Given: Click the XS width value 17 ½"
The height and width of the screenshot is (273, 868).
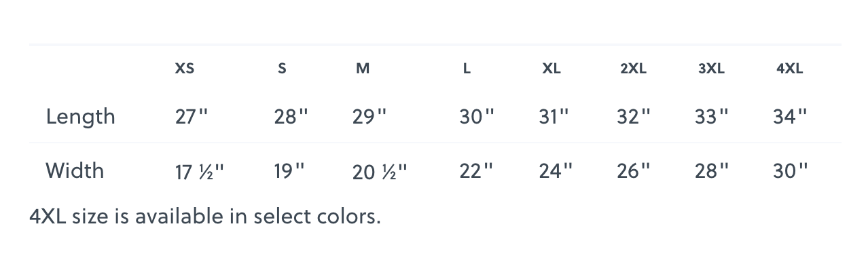Looking at the screenshot, I should (x=199, y=172).
